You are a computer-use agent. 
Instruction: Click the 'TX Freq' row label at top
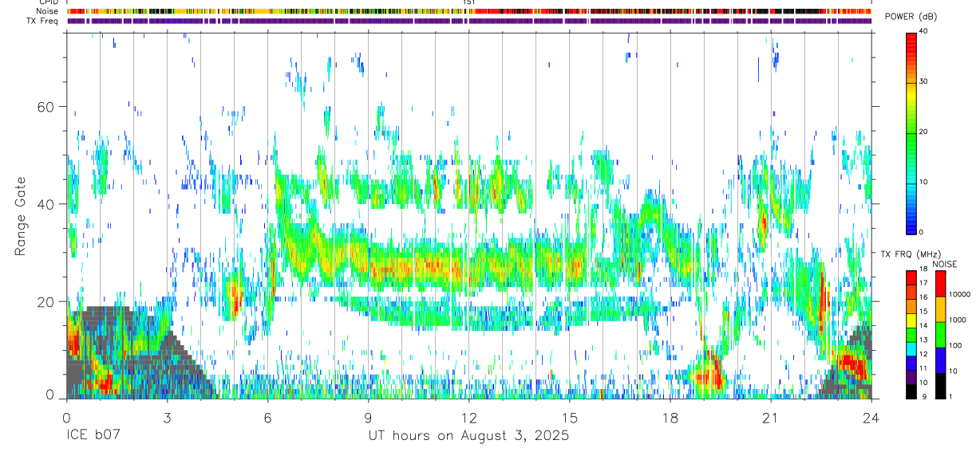pos(44,21)
